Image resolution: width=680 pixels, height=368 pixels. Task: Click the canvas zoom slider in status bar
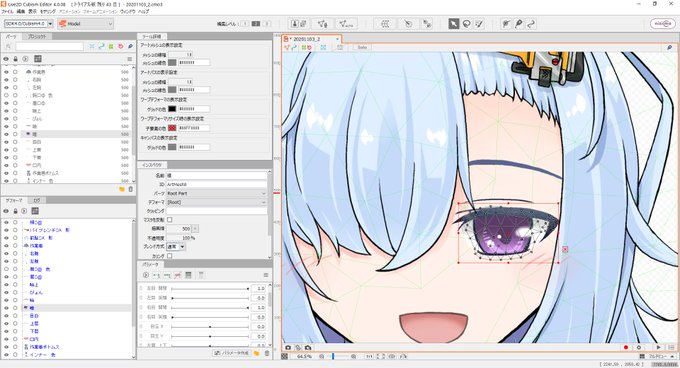click(338, 356)
